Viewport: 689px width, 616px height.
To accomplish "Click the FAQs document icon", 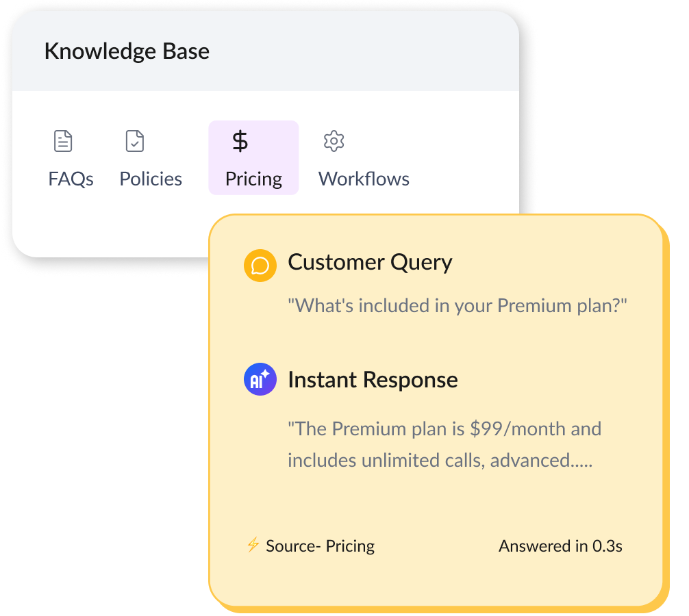I will [63, 142].
